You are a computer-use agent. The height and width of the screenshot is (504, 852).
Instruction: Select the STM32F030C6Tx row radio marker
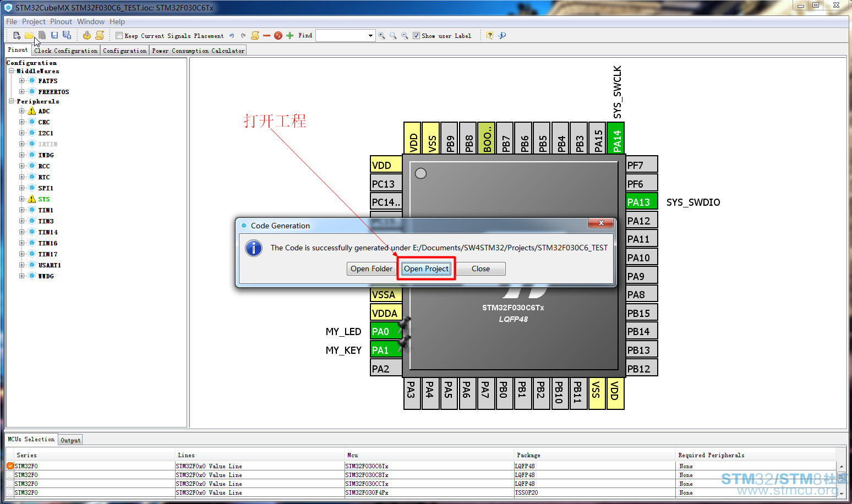coord(10,466)
